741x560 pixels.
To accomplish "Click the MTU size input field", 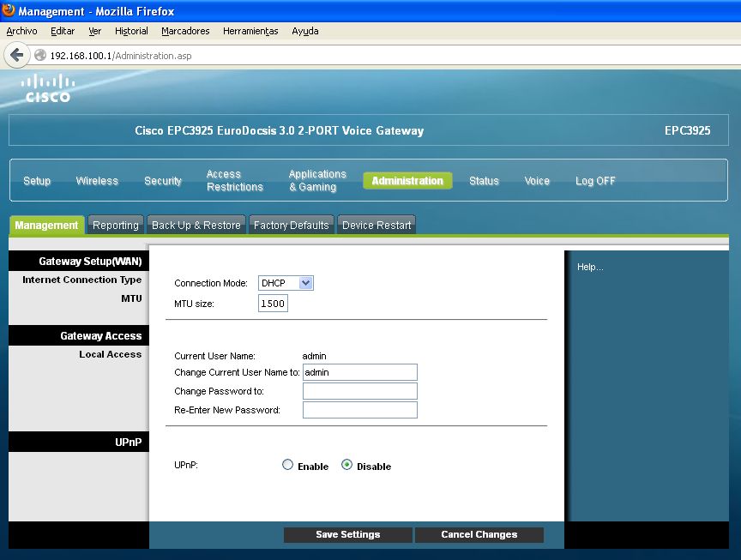I will click(273, 304).
